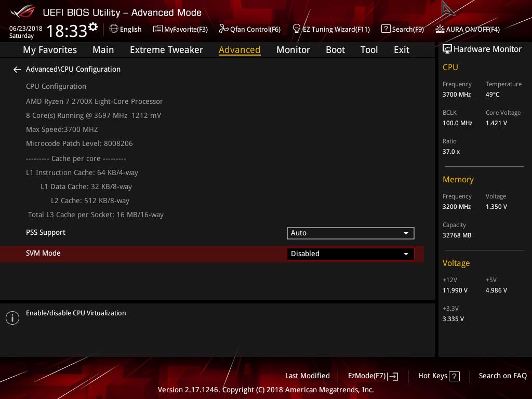Click the EzMode exit arrow icon
The image size is (532, 399).
(x=393, y=376)
